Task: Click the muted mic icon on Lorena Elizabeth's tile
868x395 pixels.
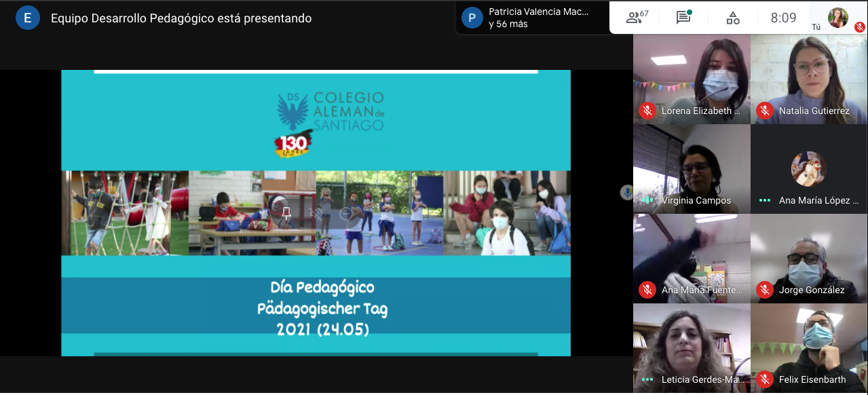Action: (x=647, y=111)
